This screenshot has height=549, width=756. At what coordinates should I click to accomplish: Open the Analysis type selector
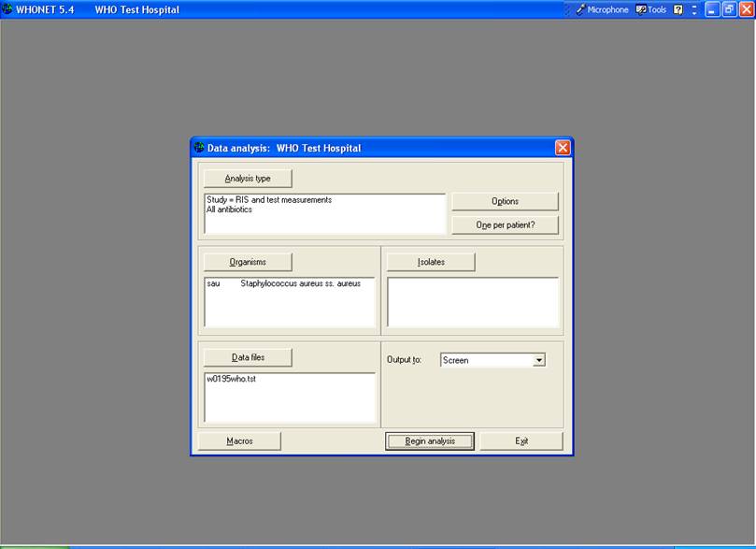(x=248, y=178)
